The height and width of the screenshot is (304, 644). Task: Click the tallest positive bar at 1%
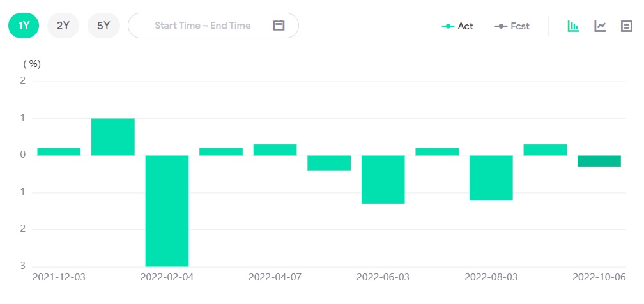coord(113,137)
